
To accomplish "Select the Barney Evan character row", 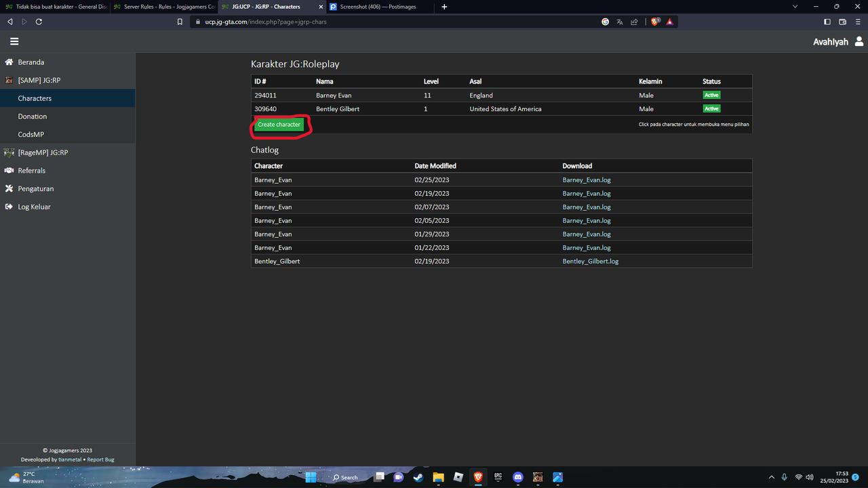I will pyautogui.click(x=501, y=95).
